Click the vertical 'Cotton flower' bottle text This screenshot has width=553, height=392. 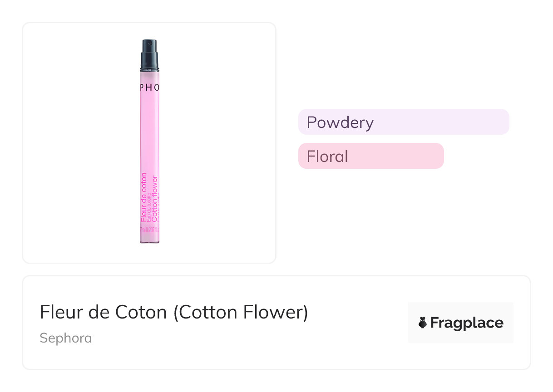tap(154, 198)
